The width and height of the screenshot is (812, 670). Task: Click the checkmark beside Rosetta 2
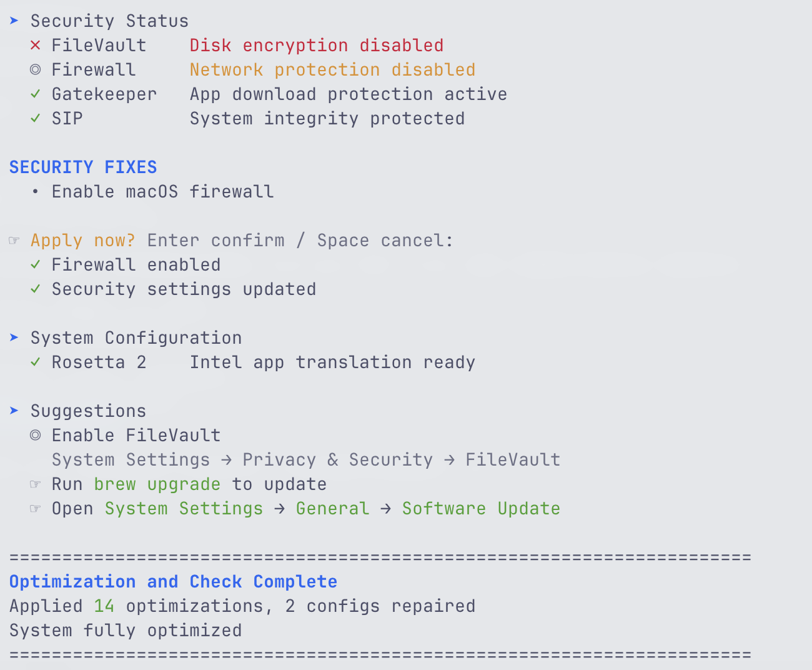pyautogui.click(x=36, y=362)
